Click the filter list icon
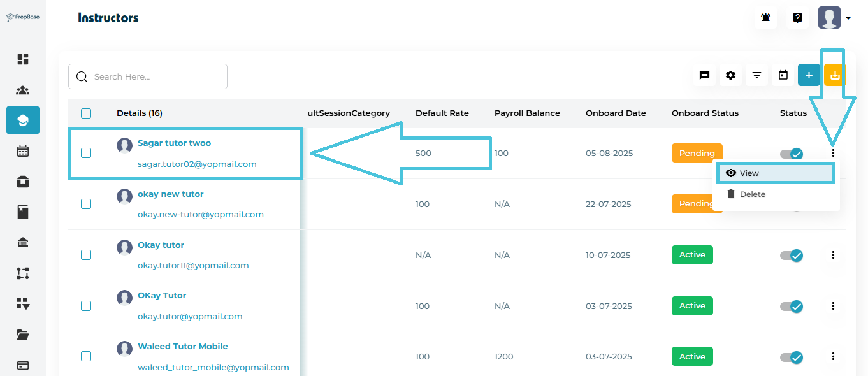Viewport: 868px width, 376px height. pos(756,75)
